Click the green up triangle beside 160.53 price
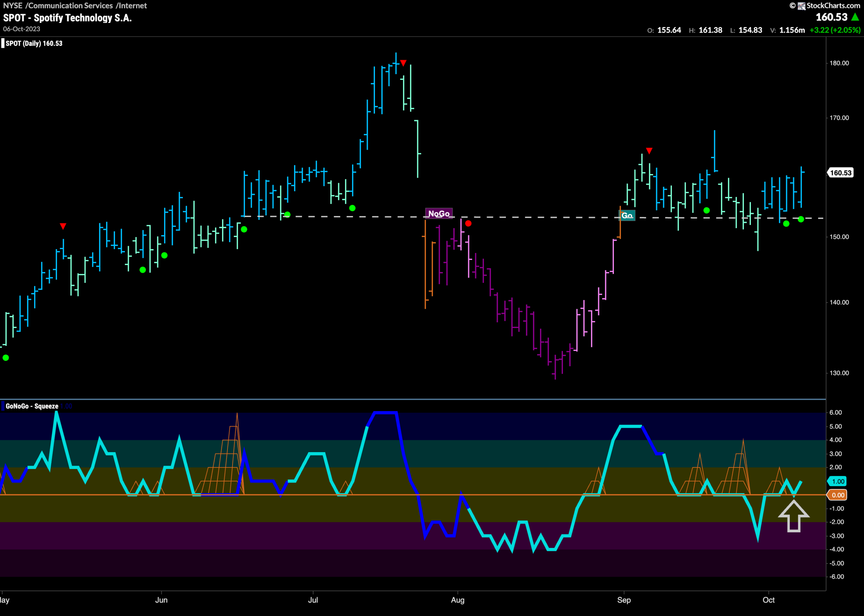Viewport: 864px width, 616px height. 855,17
